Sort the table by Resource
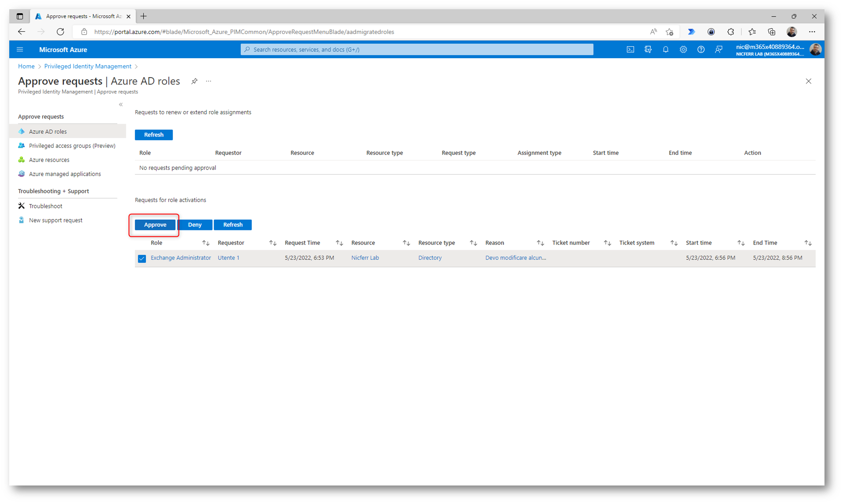 click(406, 243)
